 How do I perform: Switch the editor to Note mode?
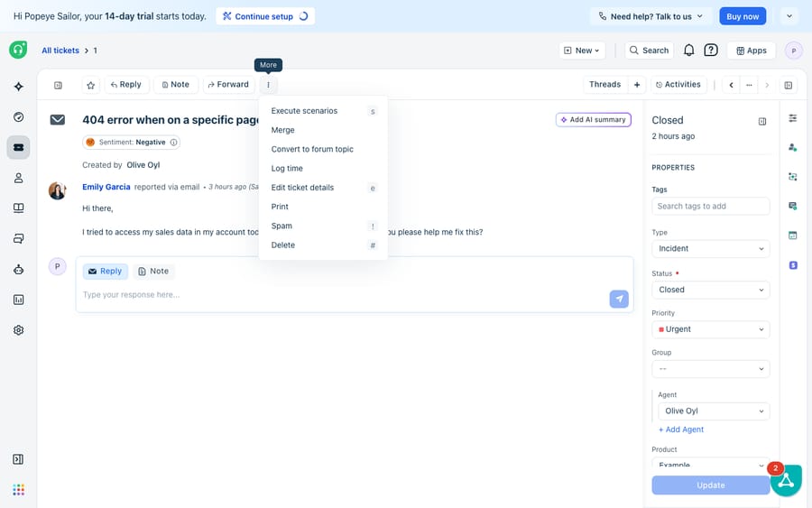click(153, 272)
